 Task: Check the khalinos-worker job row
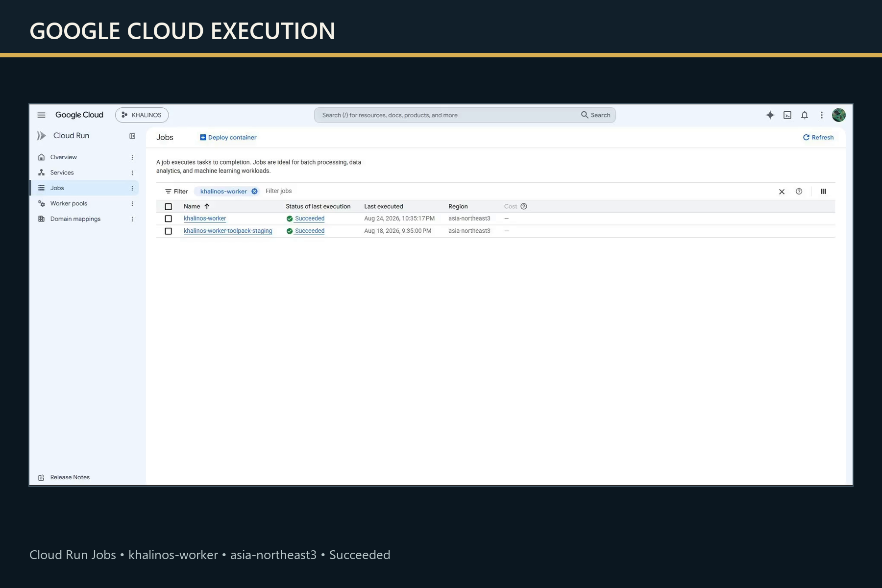tap(168, 219)
